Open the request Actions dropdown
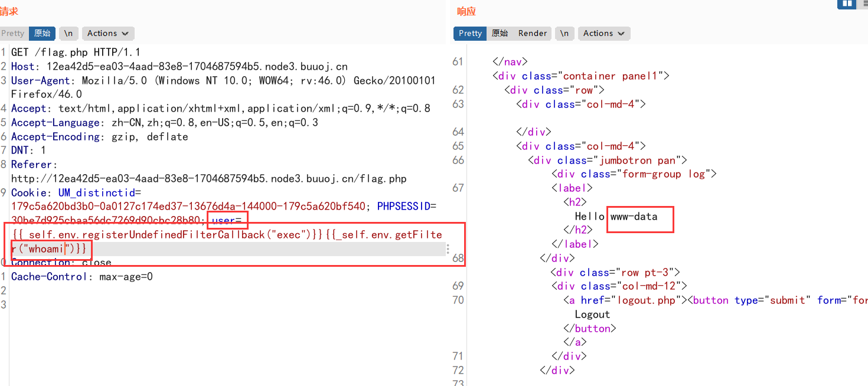The height and width of the screenshot is (386, 868). click(x=108, y=33)
